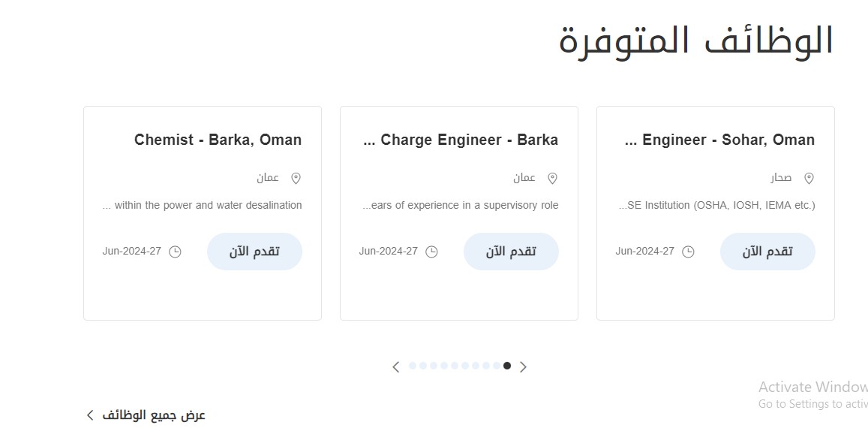The height and width of the screenshot is (428, 868).
Task: Click chevron beside عرض جميع الوظائف
Action: click(90, 415)
